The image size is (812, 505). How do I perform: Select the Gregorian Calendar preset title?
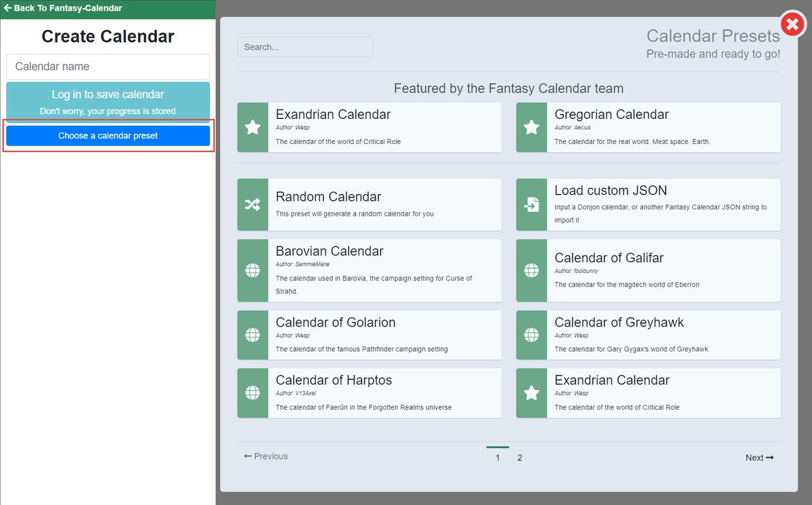pos(612,114)
